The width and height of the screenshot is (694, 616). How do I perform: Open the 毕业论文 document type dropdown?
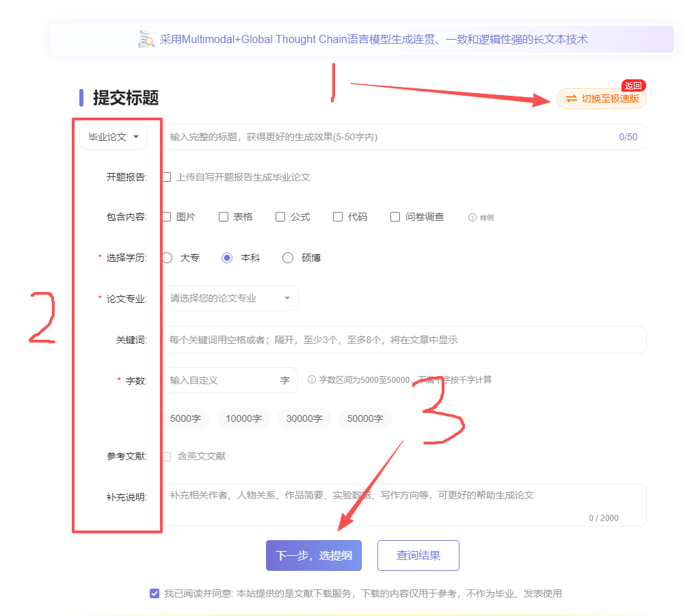[114, 137]
